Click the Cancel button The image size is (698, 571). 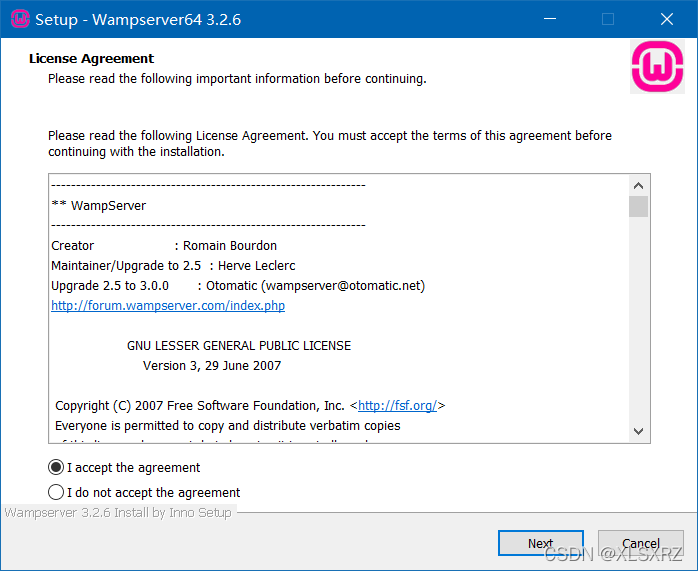click(641, 543)
